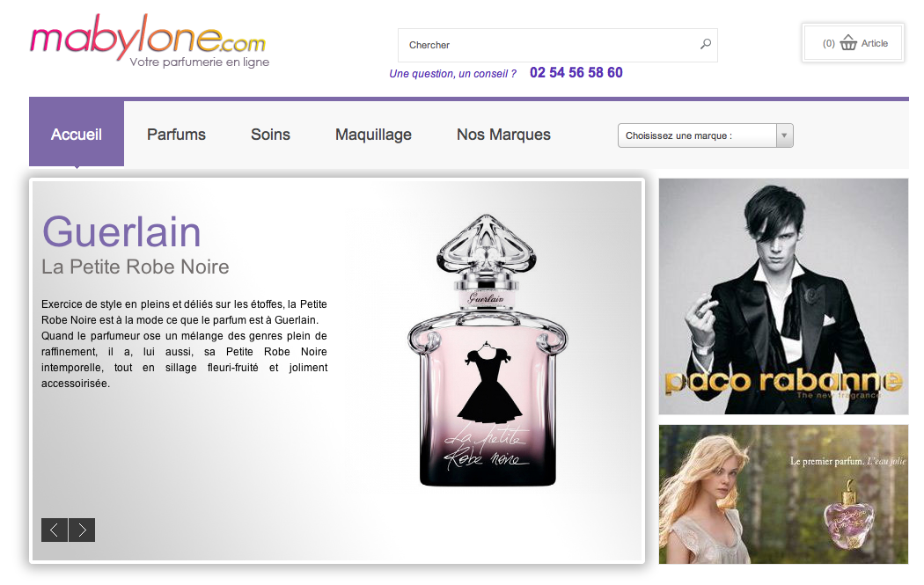The height and width of the screenshot is (585, 924).
Task: Click the magnifying glass search icon
Action: click(705, 44)
